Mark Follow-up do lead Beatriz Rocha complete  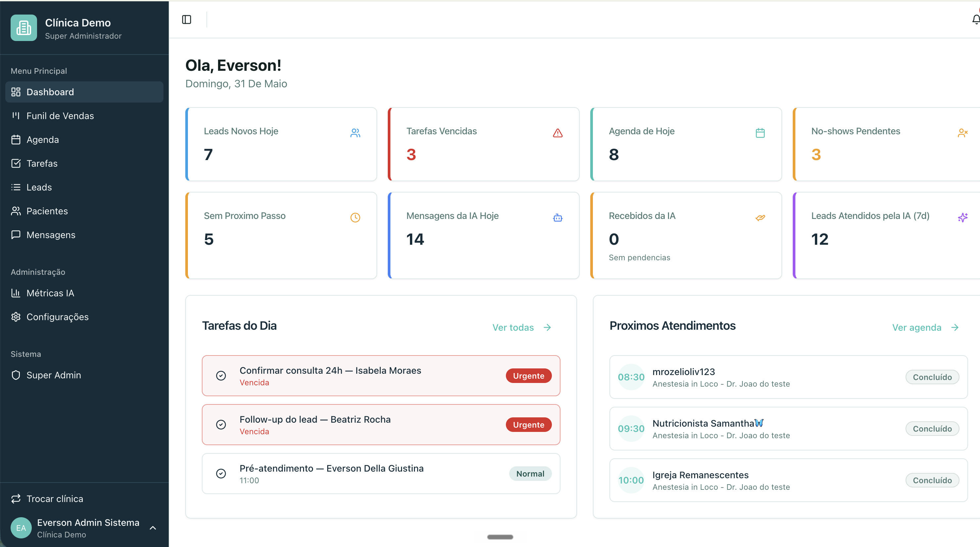coord(221,425)
